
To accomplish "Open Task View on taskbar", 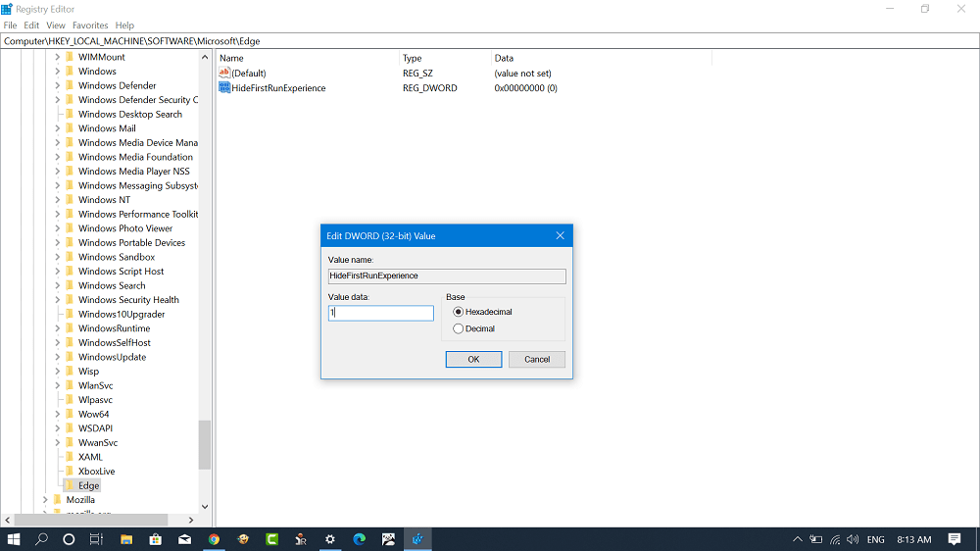I will [96, 539].
